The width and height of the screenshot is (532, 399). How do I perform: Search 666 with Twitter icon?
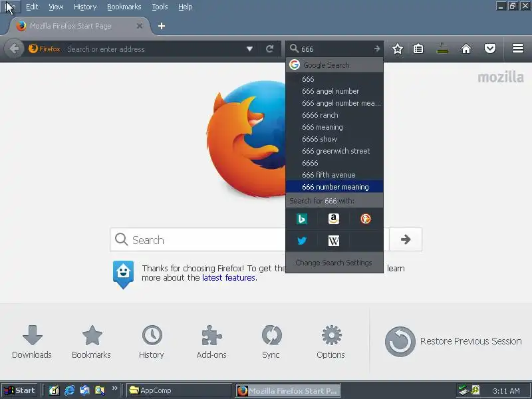tap(302, 241)
